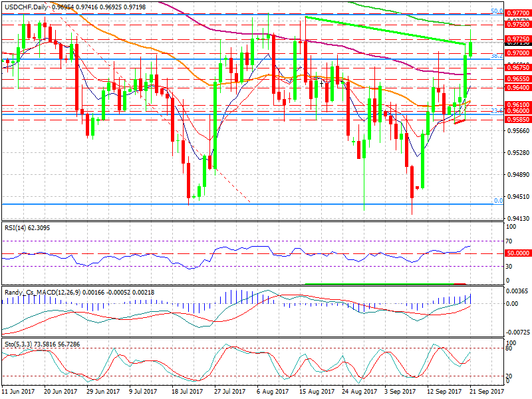Click the Fibonacci 23.6 level label
This screenshot has height=399, width=532.
[x=496, y=111]
